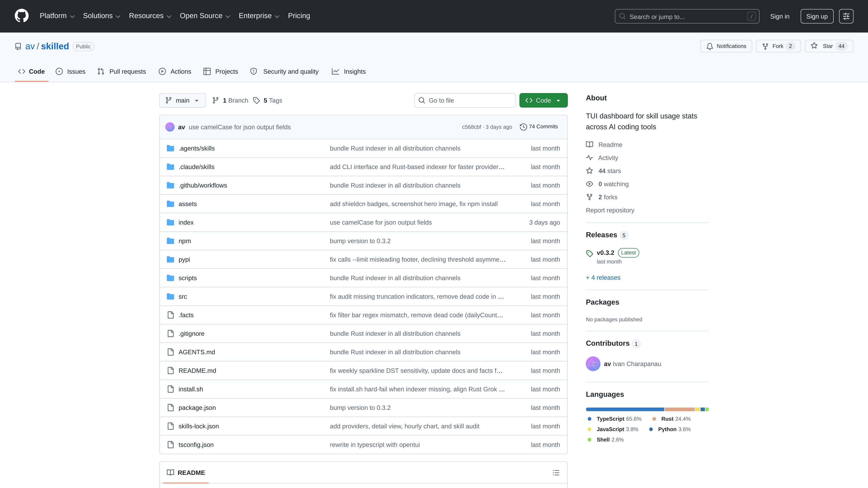Switch to the Projects tab
This screenshot has height=488, width=868.
[x=221, y=71]
